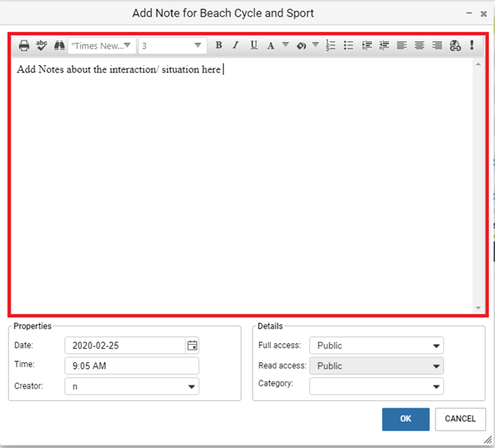495x448 pixels.
Task: Toggle italic formatting
Action: 235,46
